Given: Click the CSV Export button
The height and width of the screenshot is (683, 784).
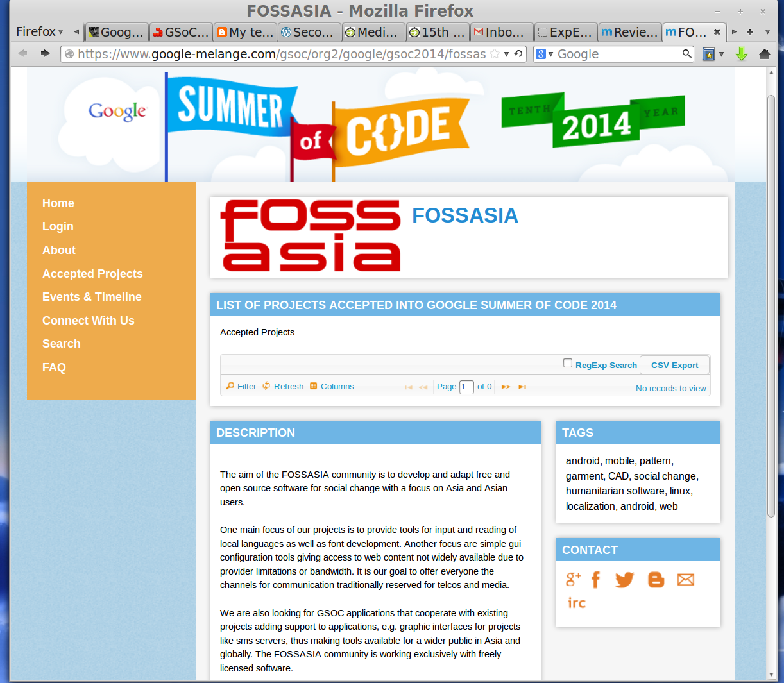Looking at the screenshot, I should 674,365.
